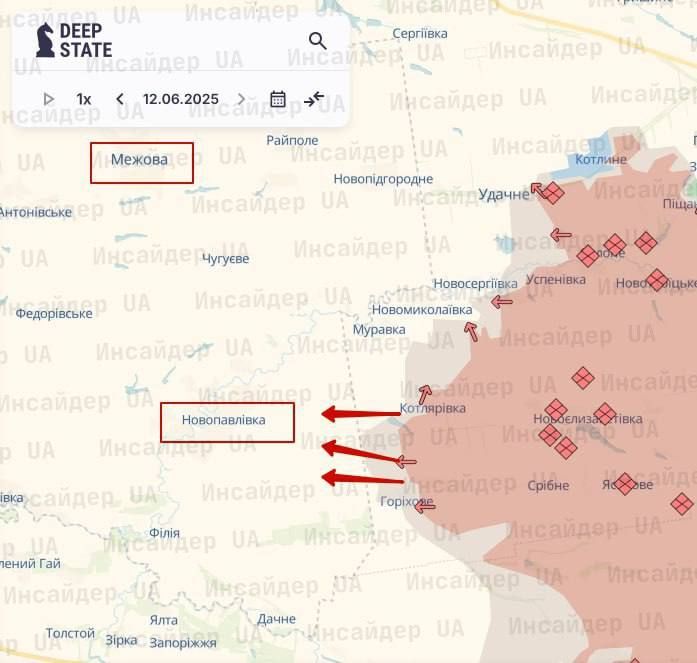
Task: Click the date 12.06.2025 field
Action: (180, 99)
